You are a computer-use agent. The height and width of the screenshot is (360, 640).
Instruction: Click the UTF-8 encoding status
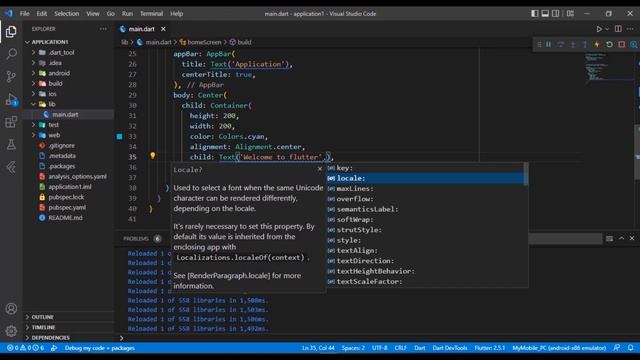[x=380, y=348]
